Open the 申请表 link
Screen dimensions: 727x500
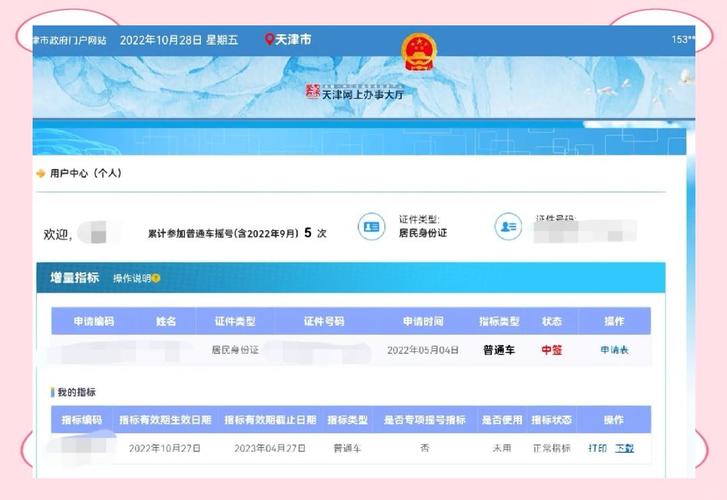[614, 350]
